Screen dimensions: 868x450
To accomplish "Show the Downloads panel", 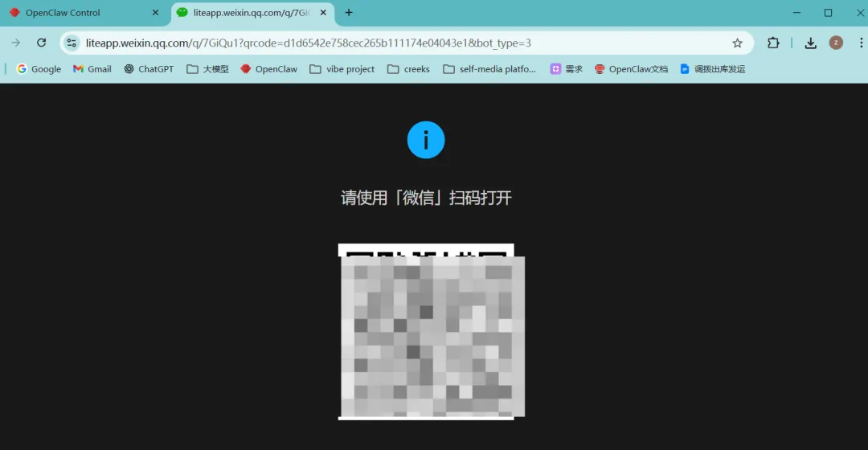I will 810,43.
